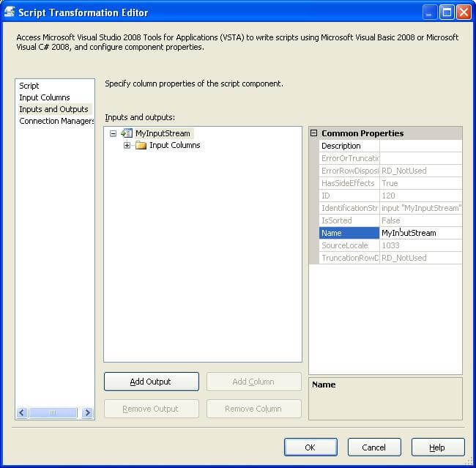Click the TruncationRowDisposition value RD_NotUsed

click(x=421, y=258)
